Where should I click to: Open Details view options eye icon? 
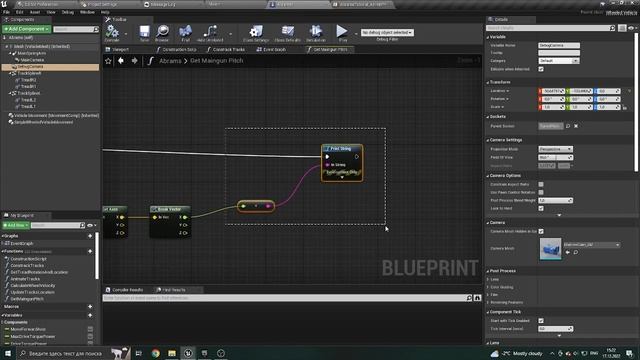pyautogui.click(x=632, y=28)
